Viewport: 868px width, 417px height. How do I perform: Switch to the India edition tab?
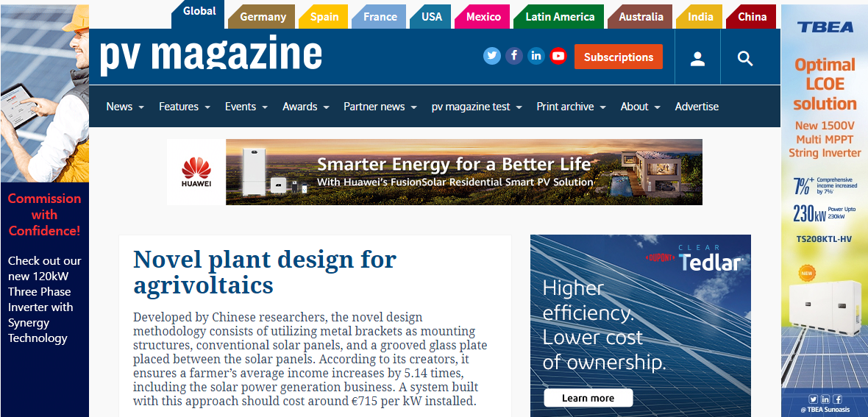click(700, 17)
